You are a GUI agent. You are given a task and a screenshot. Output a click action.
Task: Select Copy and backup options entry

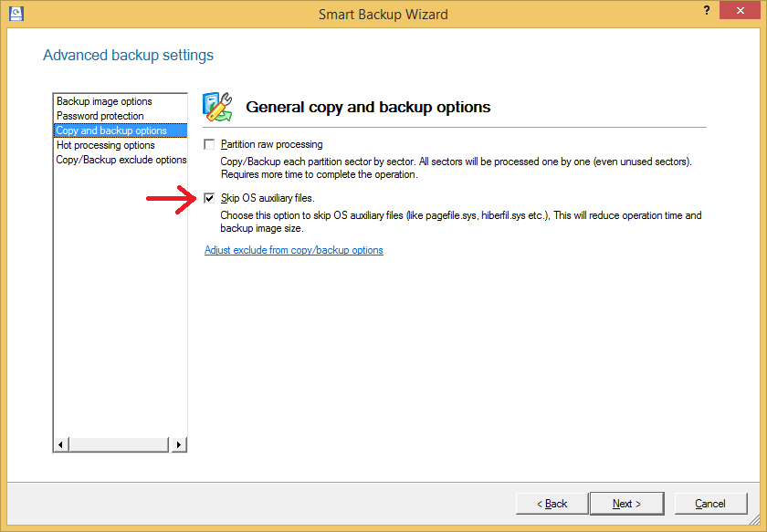point(111,130)
